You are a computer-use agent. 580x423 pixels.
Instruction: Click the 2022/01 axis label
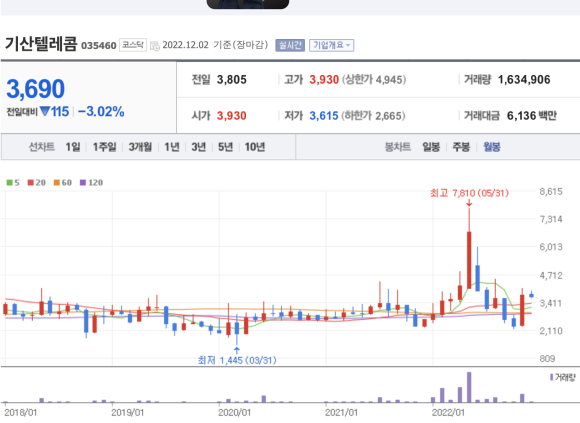(x=448, y=413)
